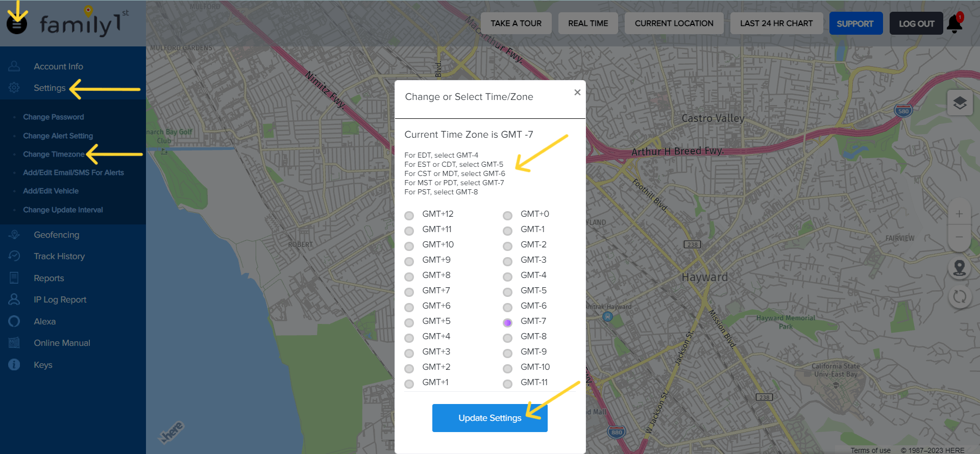
Task: Select the GMT+7 radio button
Action: (409, 292)
